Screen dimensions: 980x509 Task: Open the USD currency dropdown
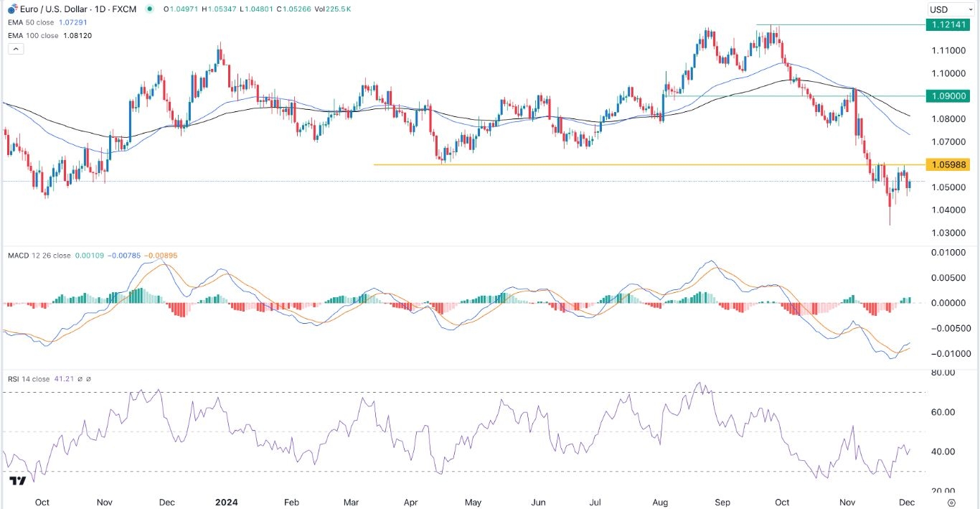coord(946,9)
